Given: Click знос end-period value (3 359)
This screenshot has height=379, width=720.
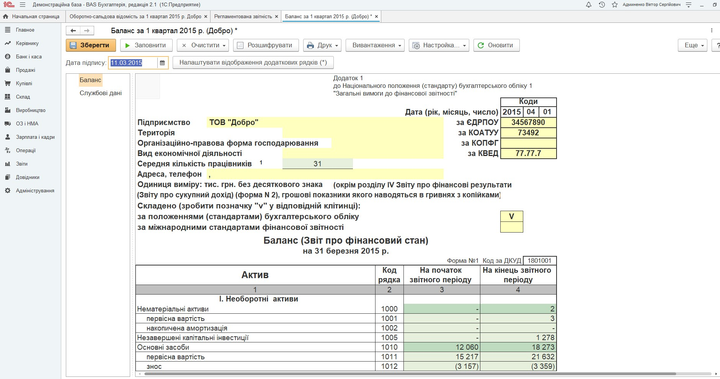Looking at the screenshot, I should tap(518, 367).
